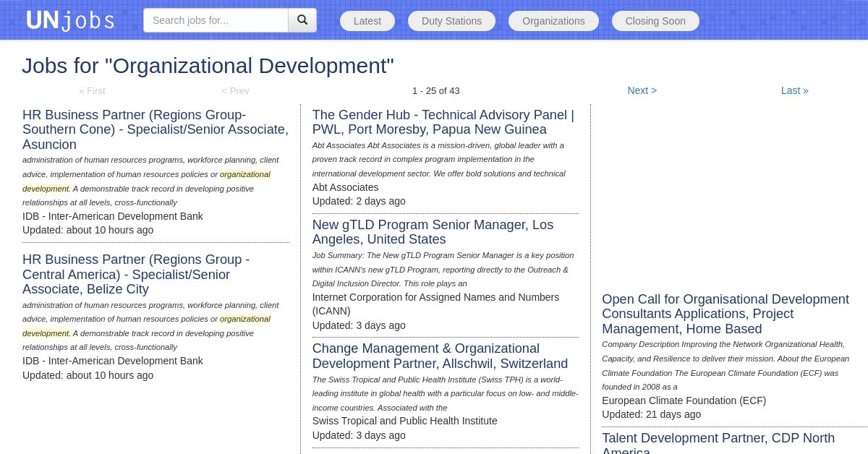Open HR Business Partner Central America Belize job
868x454 pixels.
[136, 274]
